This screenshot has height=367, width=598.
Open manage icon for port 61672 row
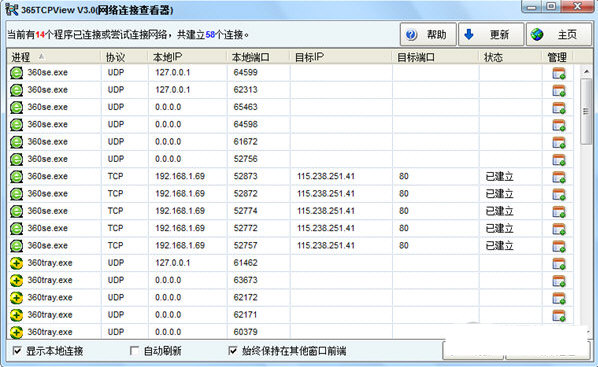click(559, 142)
